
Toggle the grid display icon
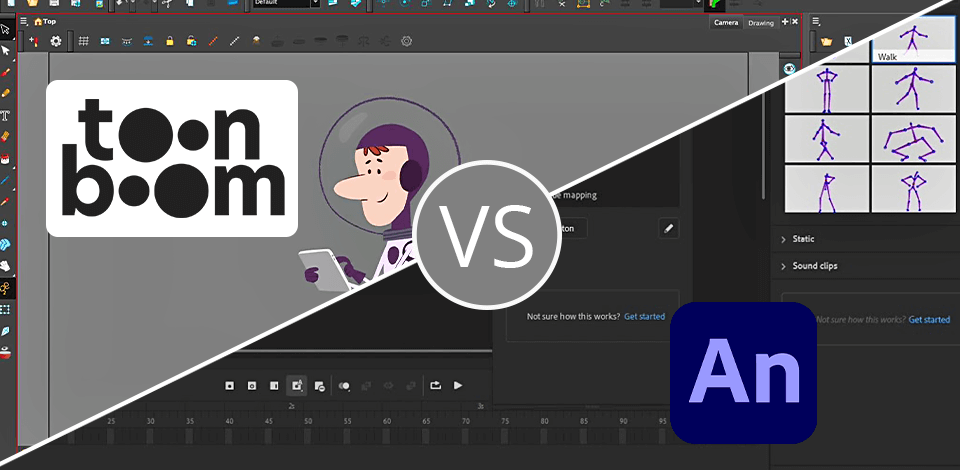[x=84, y=41]
